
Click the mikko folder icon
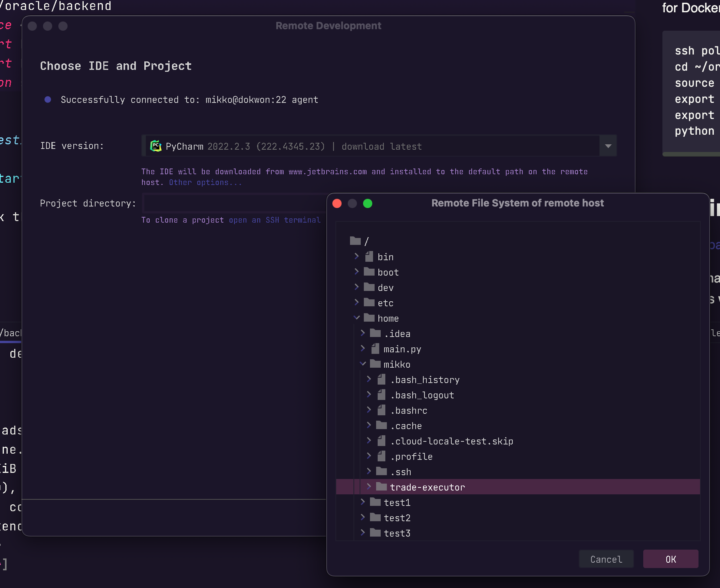pos(375,364)
